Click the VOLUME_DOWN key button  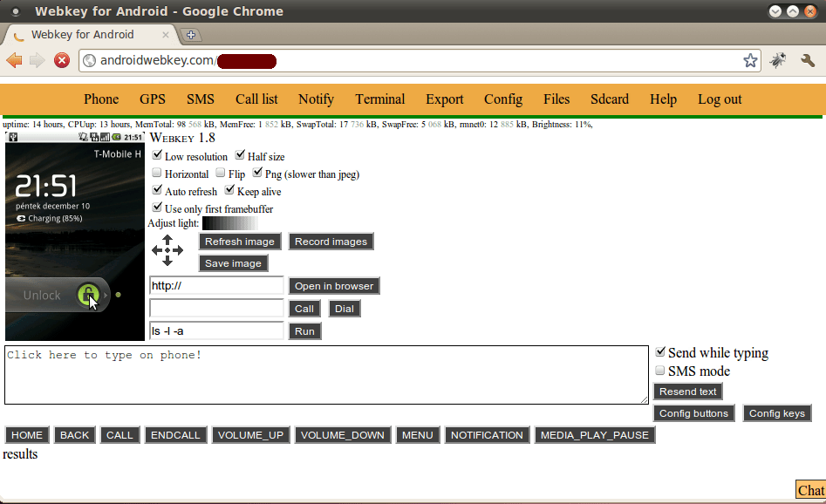343,435
